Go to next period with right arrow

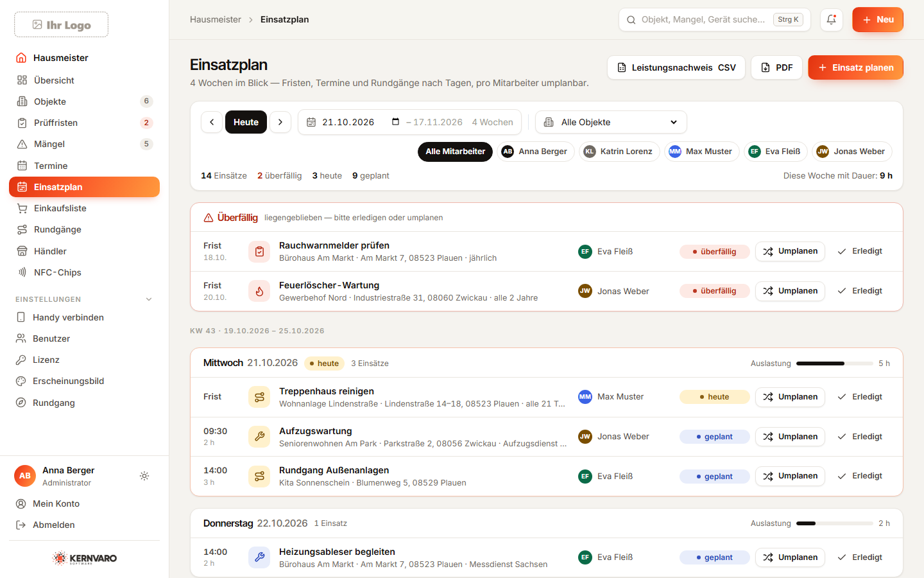280,122
